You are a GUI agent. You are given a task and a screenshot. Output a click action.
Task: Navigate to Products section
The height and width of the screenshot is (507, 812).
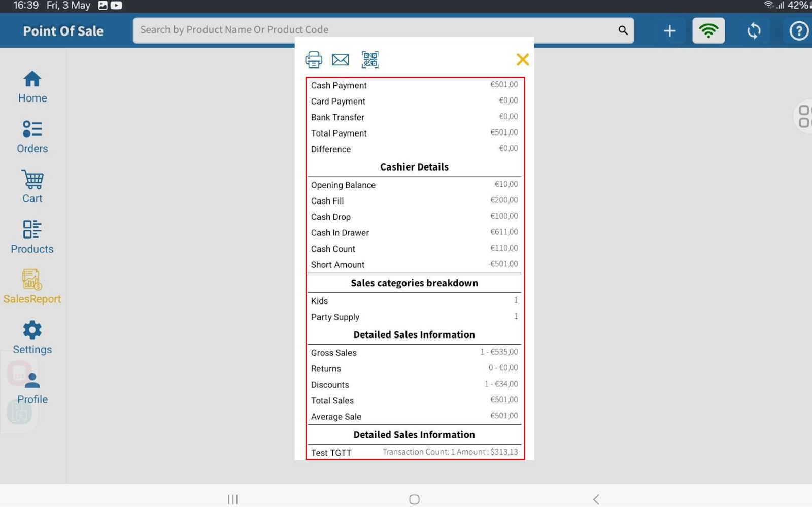[32, 238]
